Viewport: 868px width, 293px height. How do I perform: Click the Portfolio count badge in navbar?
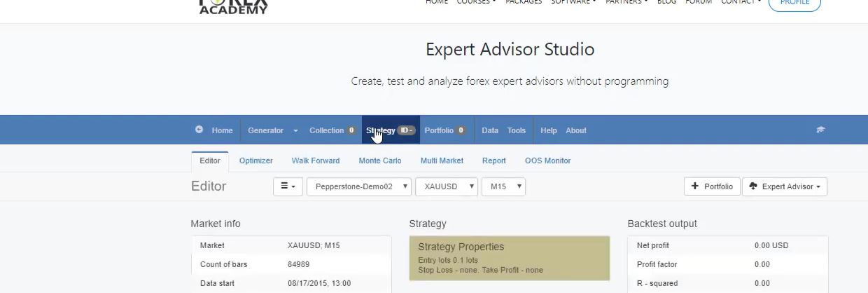pos(461,130)
